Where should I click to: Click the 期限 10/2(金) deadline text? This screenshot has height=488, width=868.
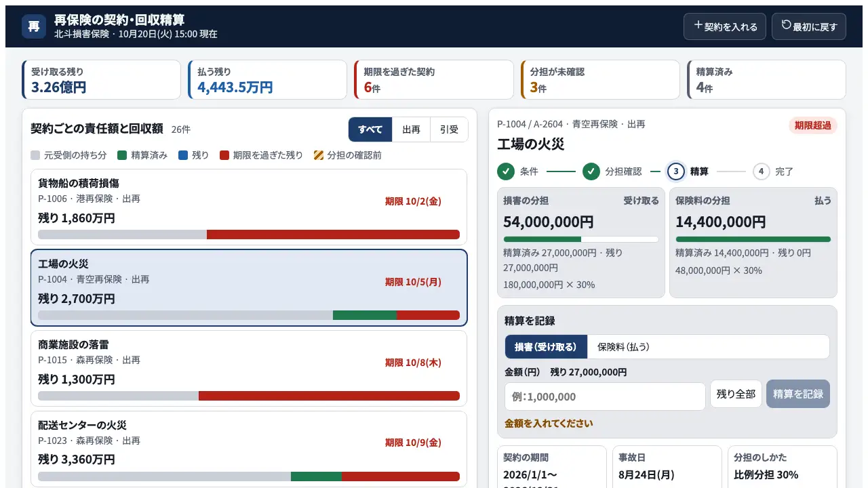pos(413,201)
